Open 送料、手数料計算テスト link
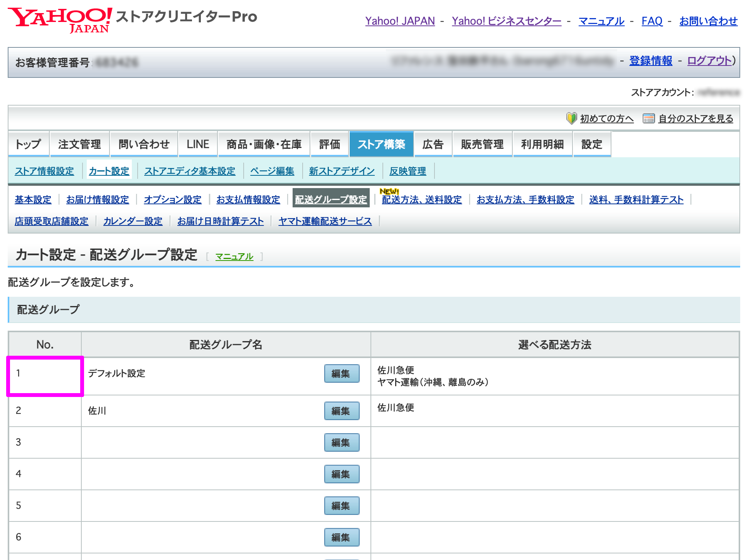756x560 pixels. pos(636,200)
